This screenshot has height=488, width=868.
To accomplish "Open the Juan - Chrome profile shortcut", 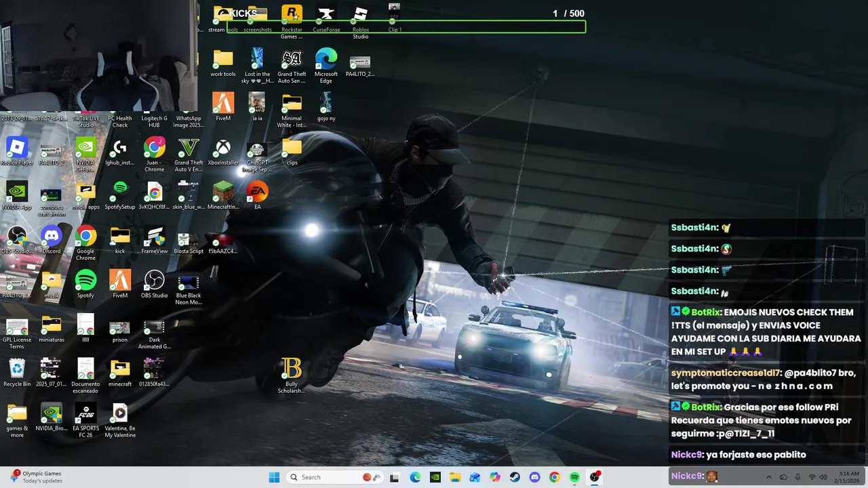I will (155, 154).
